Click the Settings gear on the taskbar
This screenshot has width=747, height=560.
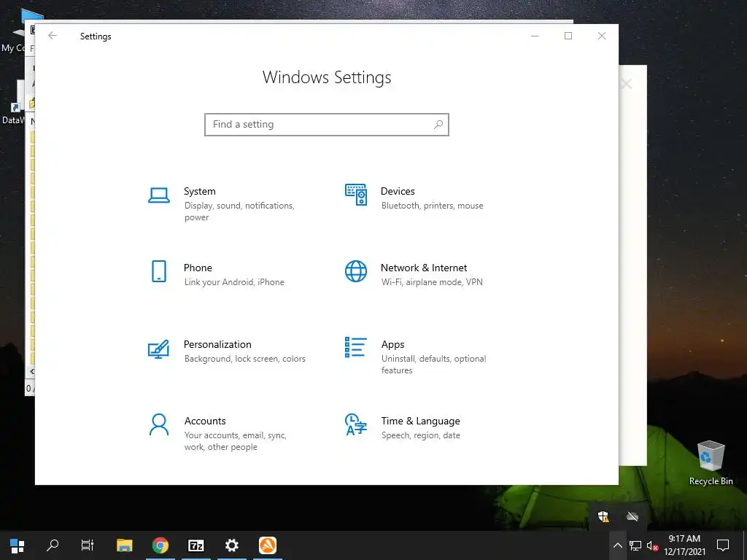coord(231,545)
